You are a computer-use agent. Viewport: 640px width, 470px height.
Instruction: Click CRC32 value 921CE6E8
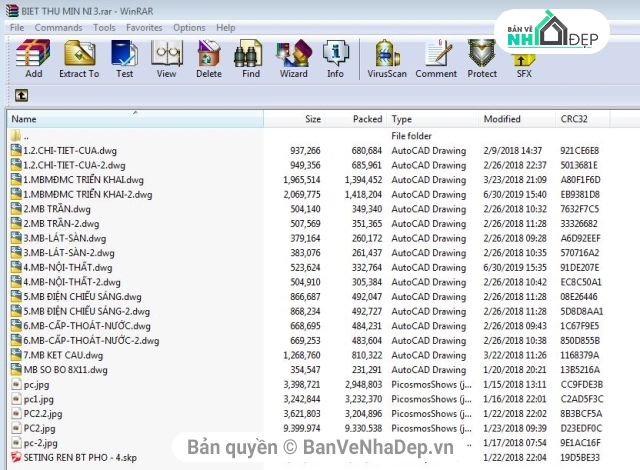[580, 151]
